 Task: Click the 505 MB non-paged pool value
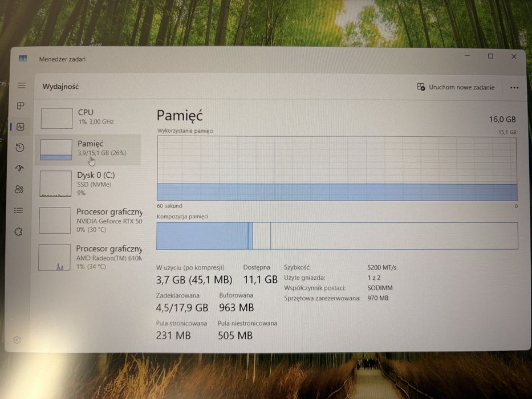[x=235, y=336]
